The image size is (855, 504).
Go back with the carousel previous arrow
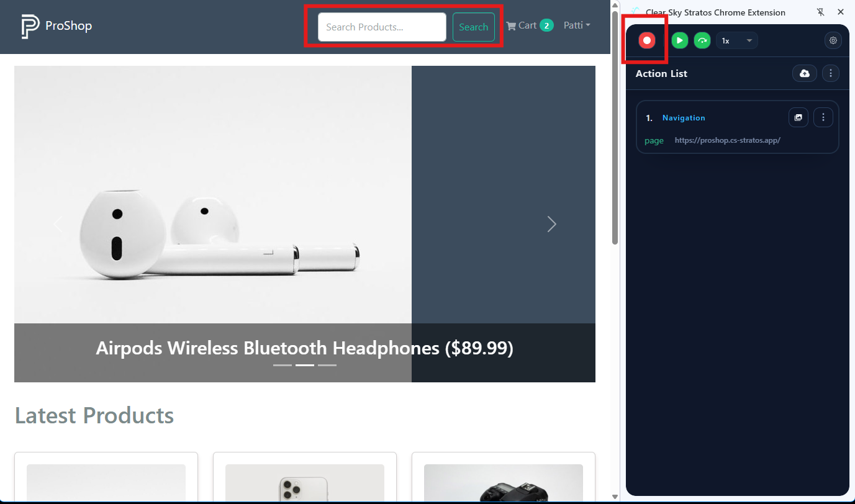(58, 224)
